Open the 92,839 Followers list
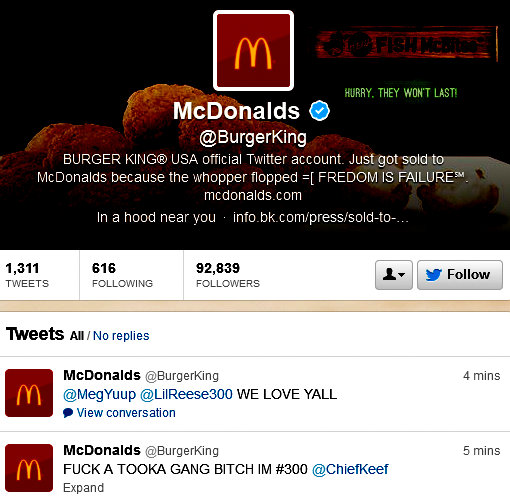 228,275
